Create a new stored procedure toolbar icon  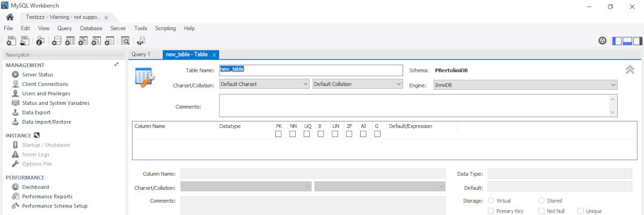pos(97,40)
